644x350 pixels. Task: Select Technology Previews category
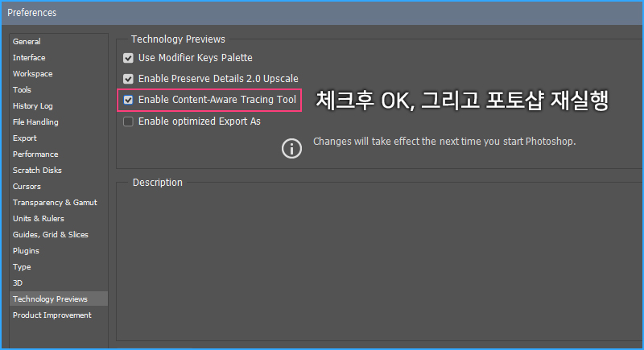(58, 299)
